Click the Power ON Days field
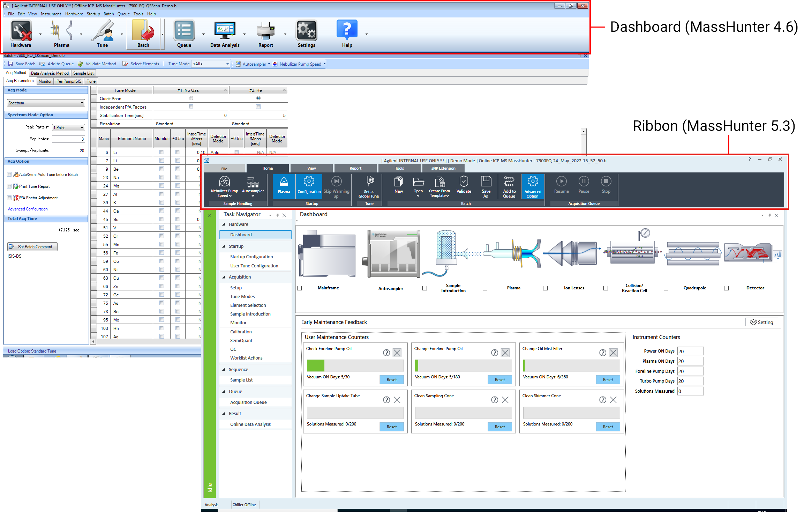Screen dimensions: 812x518 690,351
